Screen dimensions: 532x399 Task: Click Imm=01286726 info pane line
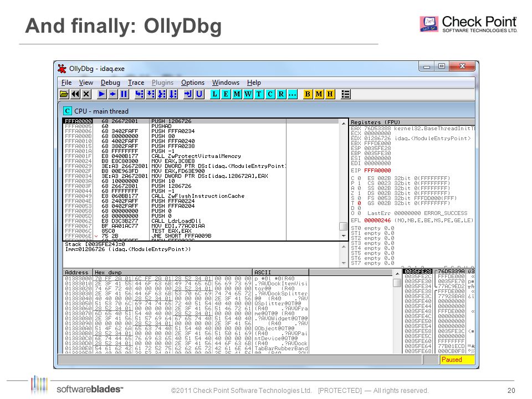(x=128, y=249)
